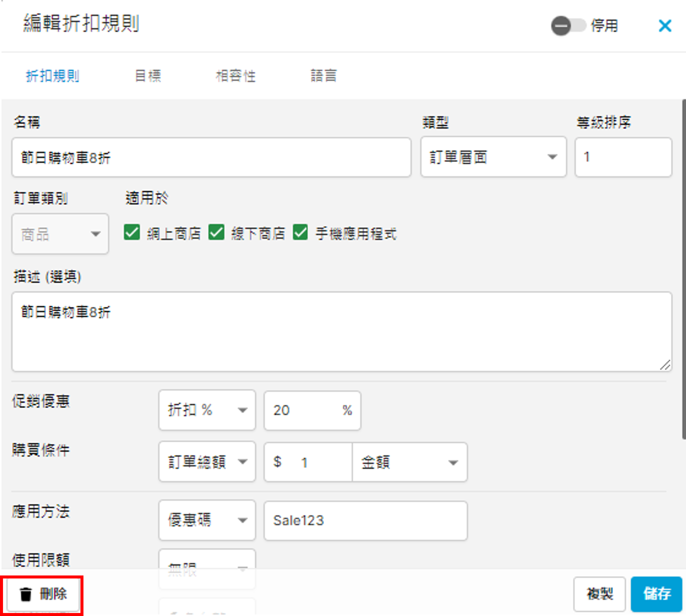Click the trash icon delete button
The width and height of the screenshot is (686, 616).
[43, 594]
